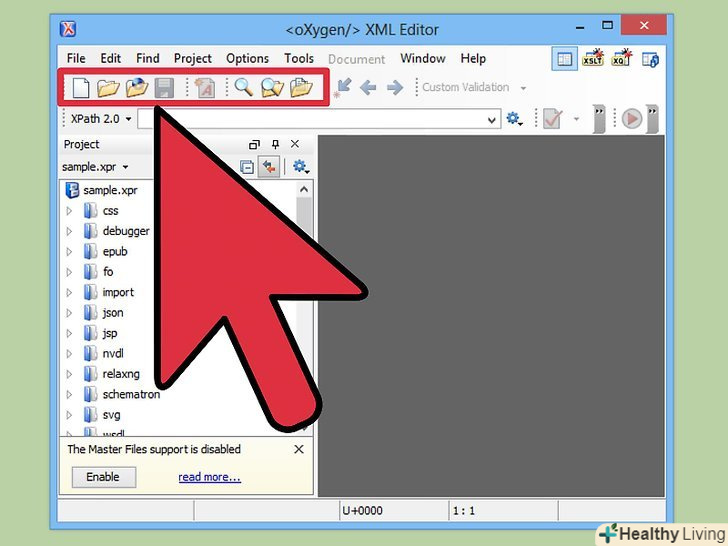Screen dimensions: 728x546
Task: Expand the validation toolbar overflow chevron
Action: click(599, 119)
